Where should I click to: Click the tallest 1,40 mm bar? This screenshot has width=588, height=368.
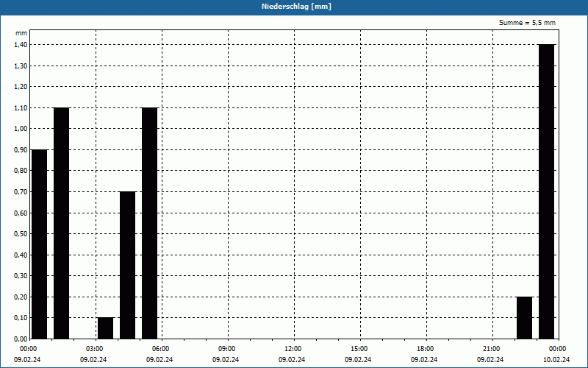coord(546,191)
